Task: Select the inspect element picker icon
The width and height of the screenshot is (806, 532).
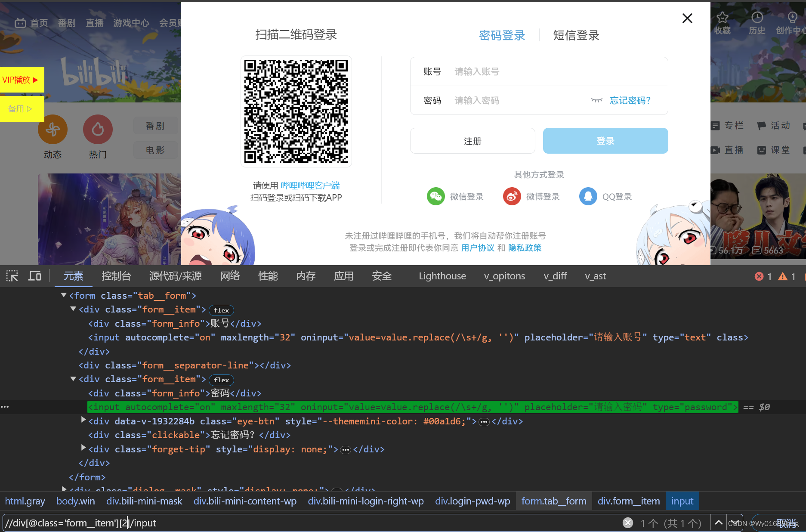Action: pos(12,276)
